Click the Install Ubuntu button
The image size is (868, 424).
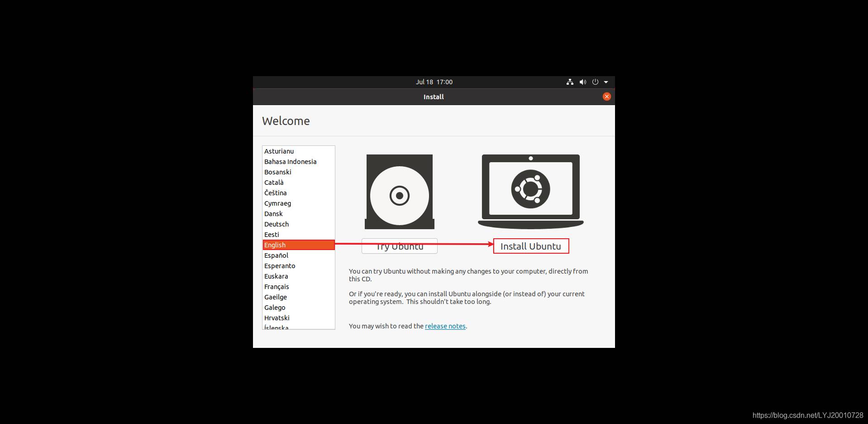coord(531,246)
